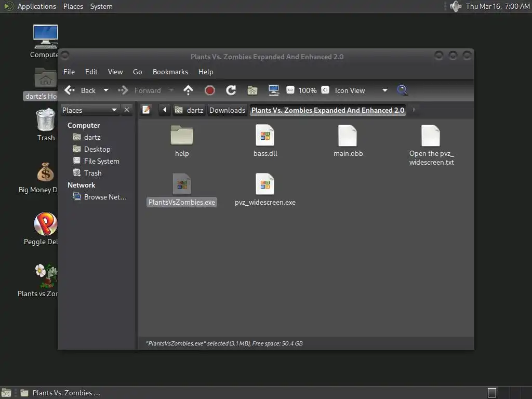Click the clock showing Thu Mar 16
This screenshot has height=399, width=532.
tap(497, 6)
